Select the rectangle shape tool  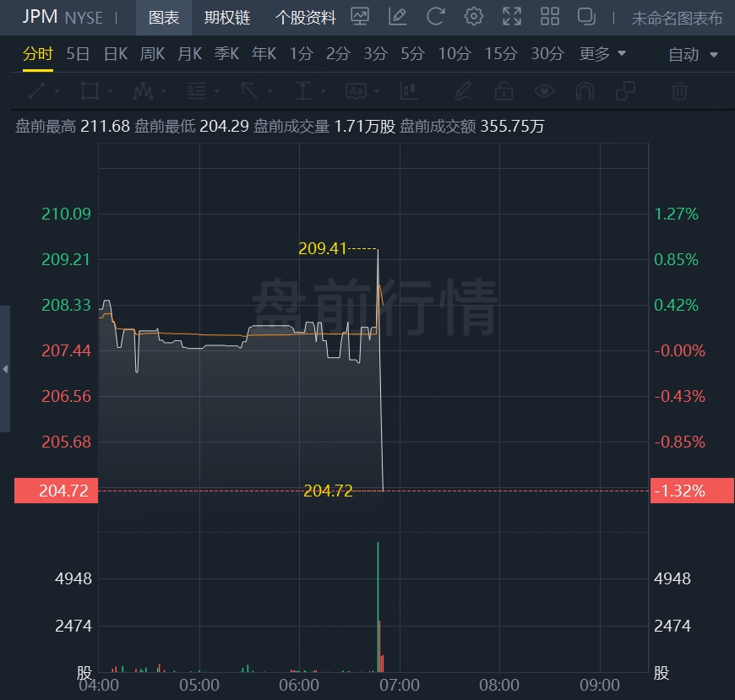90,91
